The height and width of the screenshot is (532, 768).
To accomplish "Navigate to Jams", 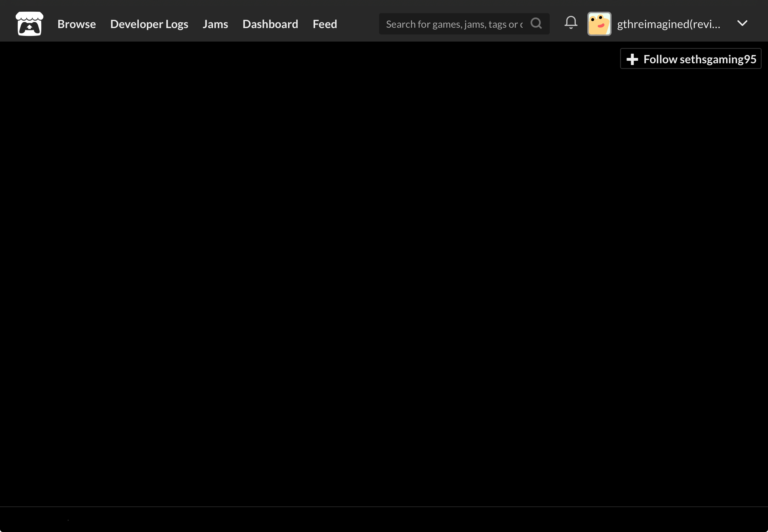I will pos(215,24).
